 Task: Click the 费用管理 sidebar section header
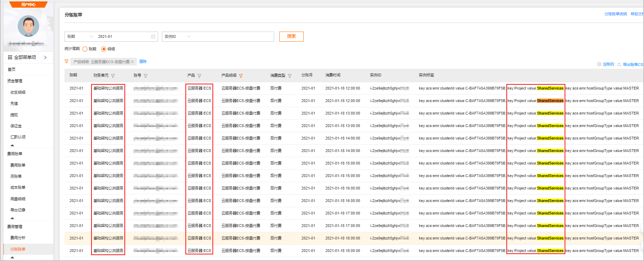pyautogui.click(x=15, y=227)
